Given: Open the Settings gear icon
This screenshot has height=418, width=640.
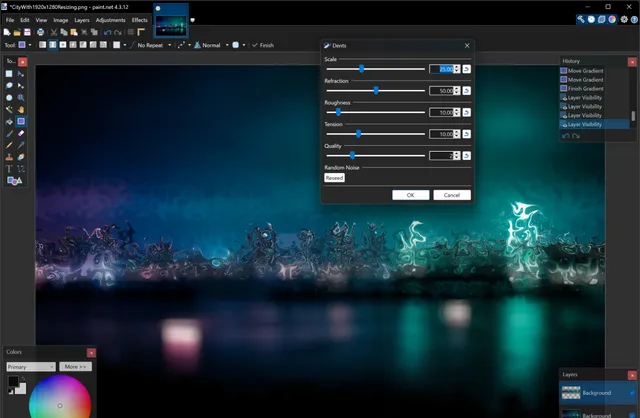Looking at the screenshot, I should [624, 19].
